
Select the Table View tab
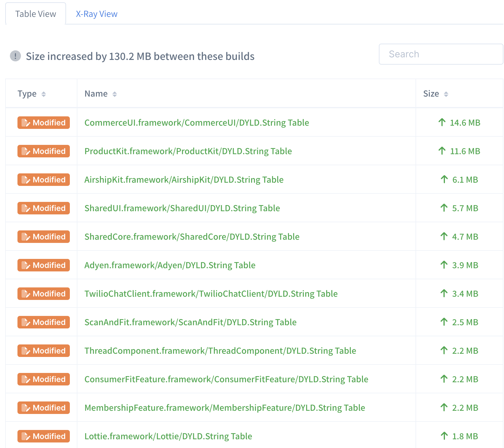tap(36, 14)
